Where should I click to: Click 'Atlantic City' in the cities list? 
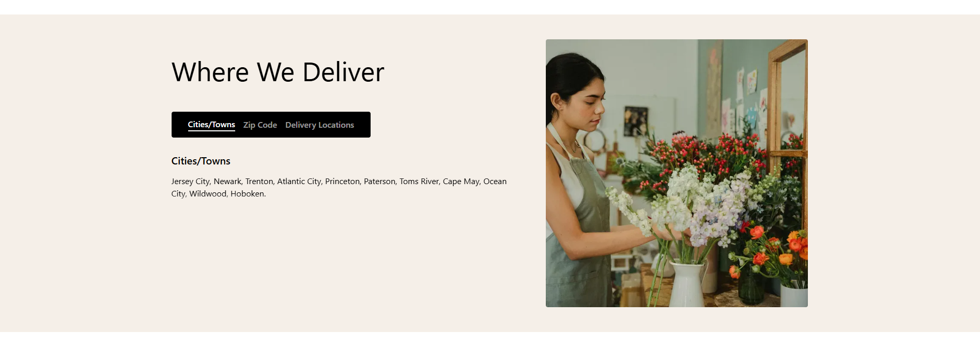[299, 182]
